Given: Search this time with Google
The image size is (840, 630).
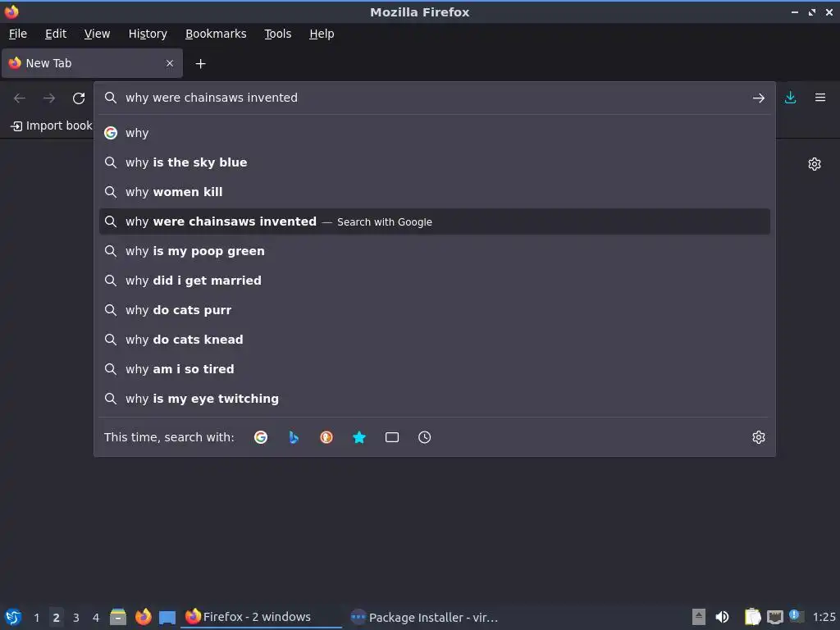Looking at the screenshot, I should click(261, 437).
